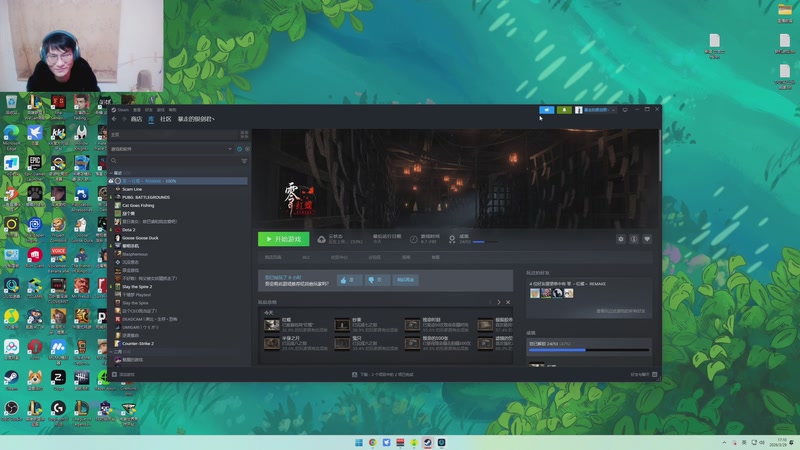The width and height of the screenshot is (800, 450).
Task: Go to previous activity summary page arrow
Action: tap(490, 302)
